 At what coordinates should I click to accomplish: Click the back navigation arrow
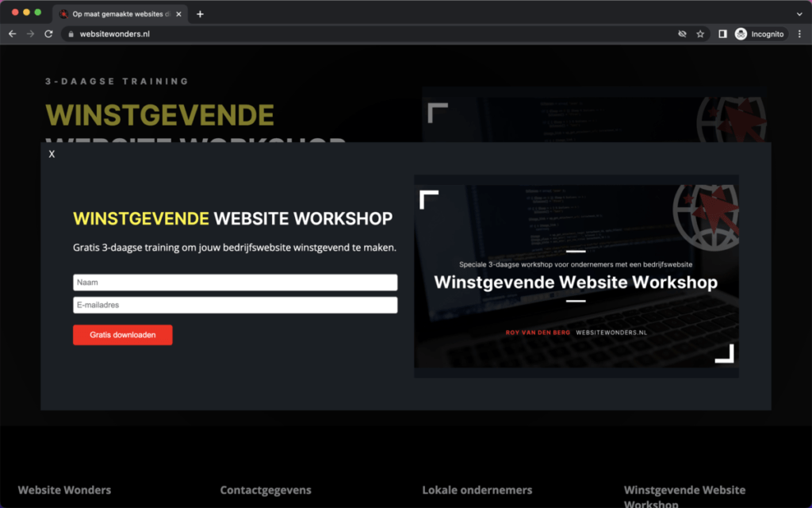tap(11, 33)
